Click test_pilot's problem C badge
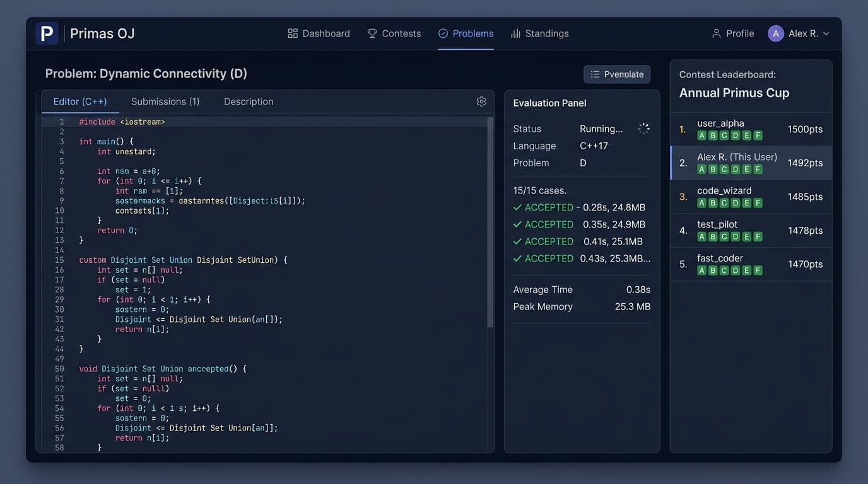This screenshot has height=484, width=868. click(x=724, y=237)
